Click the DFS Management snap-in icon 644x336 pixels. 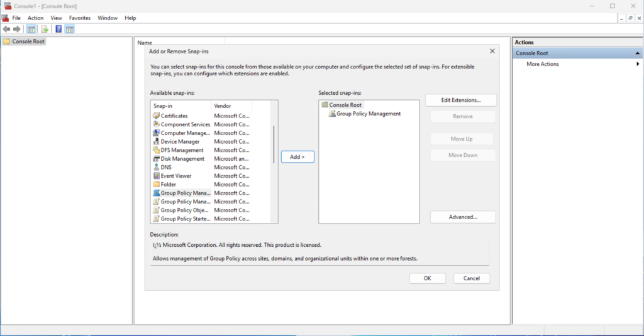click(x=156, y=150)
